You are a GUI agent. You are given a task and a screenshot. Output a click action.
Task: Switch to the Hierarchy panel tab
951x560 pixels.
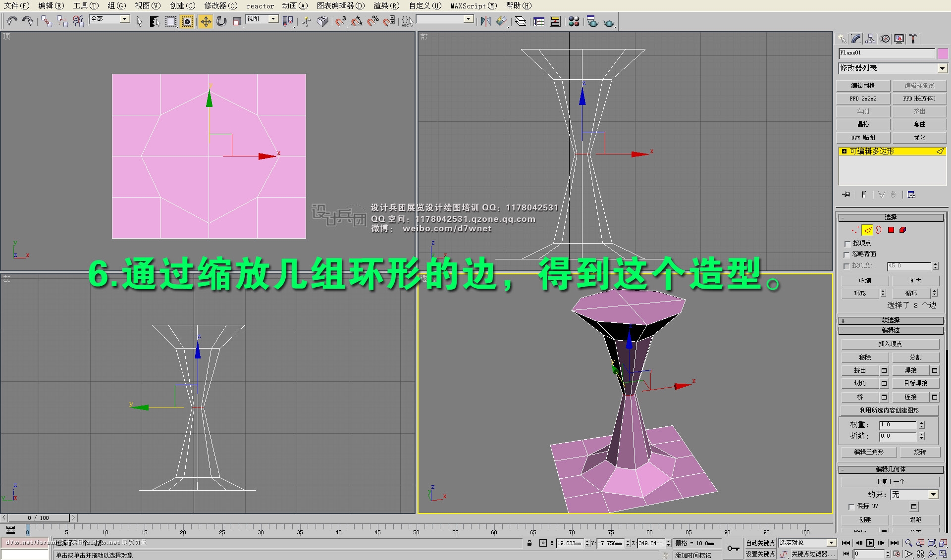[x=870, y=39]
